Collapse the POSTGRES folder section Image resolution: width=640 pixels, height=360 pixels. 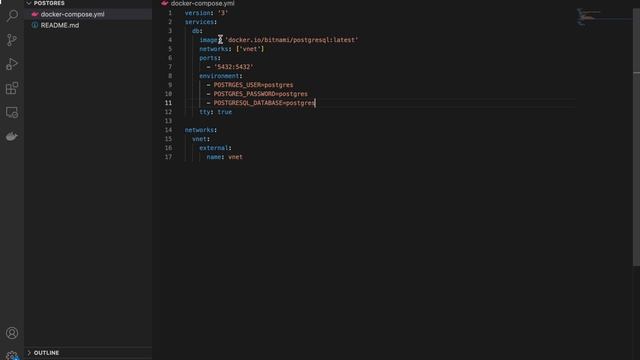(49, 3)
